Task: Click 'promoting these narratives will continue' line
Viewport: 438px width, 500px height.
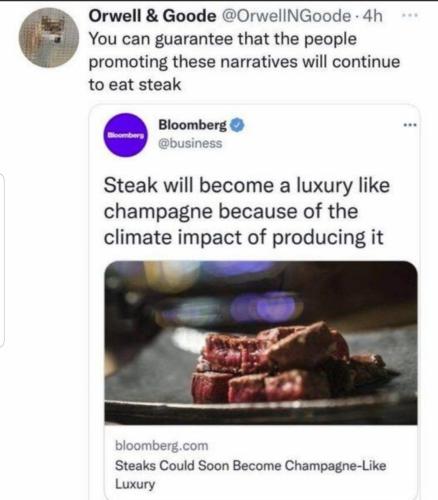Action: pyautogui.click(x=244, y=62)
